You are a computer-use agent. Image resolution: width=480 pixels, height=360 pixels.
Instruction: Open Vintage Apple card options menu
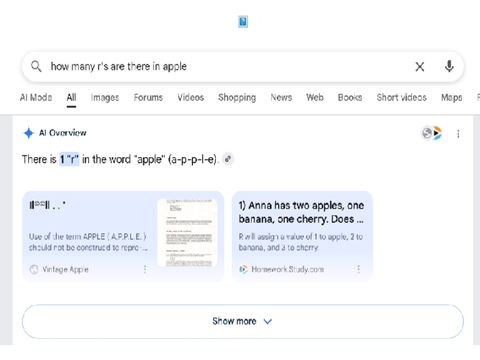click(145, 269)
